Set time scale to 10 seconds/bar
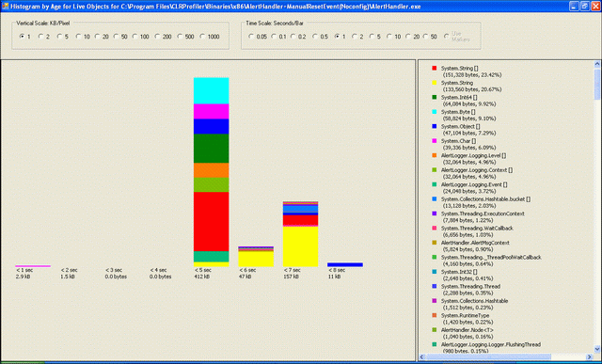The height and width of the screenshot is (364, 602). pos(389,37)
